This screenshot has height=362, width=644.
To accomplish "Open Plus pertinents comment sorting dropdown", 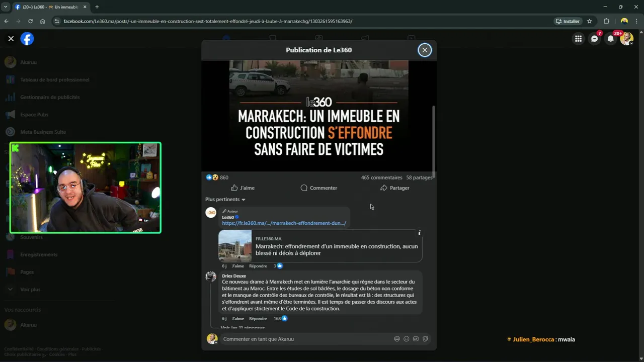I will pos(225,200).
